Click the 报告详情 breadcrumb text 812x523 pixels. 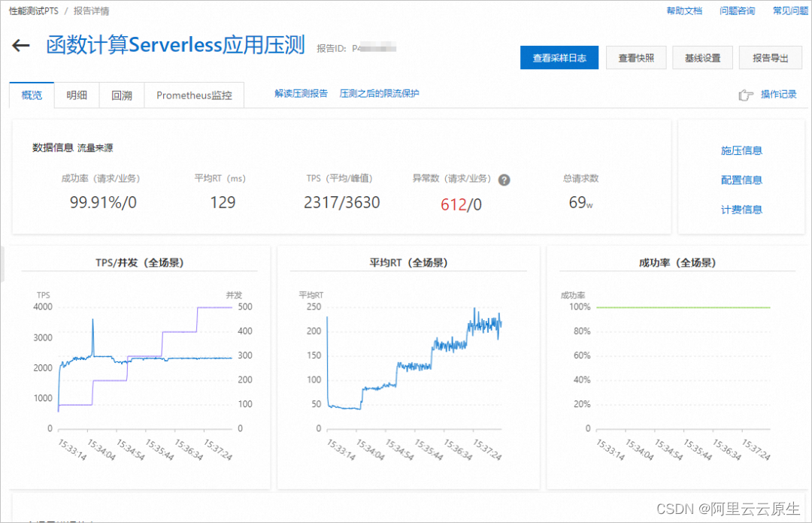pyautogui.click(x=91, y=11)
